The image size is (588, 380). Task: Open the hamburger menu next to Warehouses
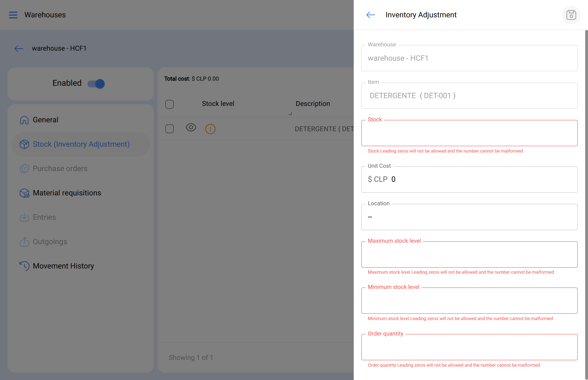coord(13,15)
